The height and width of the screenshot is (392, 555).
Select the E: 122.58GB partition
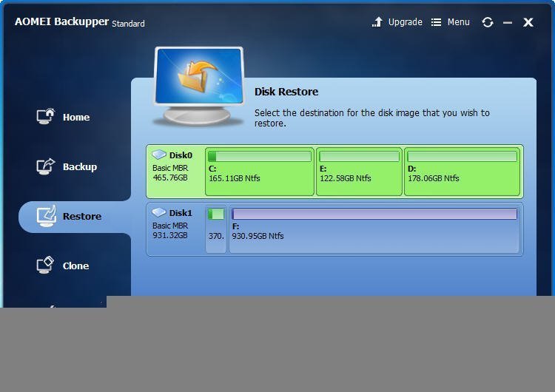(359, 172)
